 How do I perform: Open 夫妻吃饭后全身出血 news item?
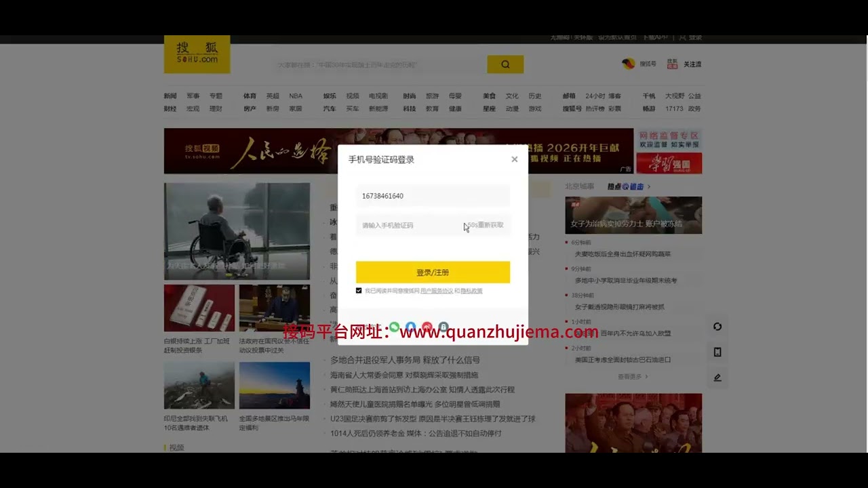[623, 254]
